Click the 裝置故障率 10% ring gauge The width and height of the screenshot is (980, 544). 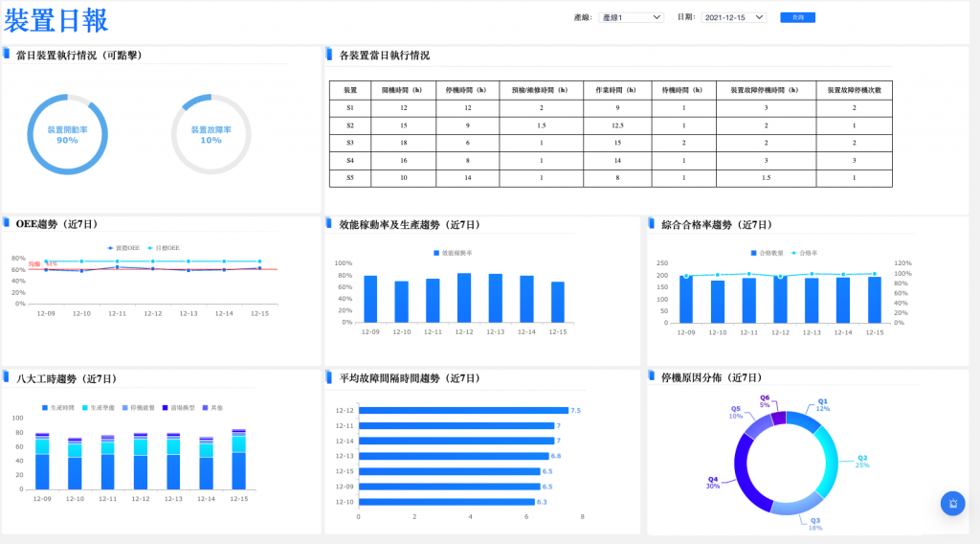pyautogui.click(x=211, y=135)
